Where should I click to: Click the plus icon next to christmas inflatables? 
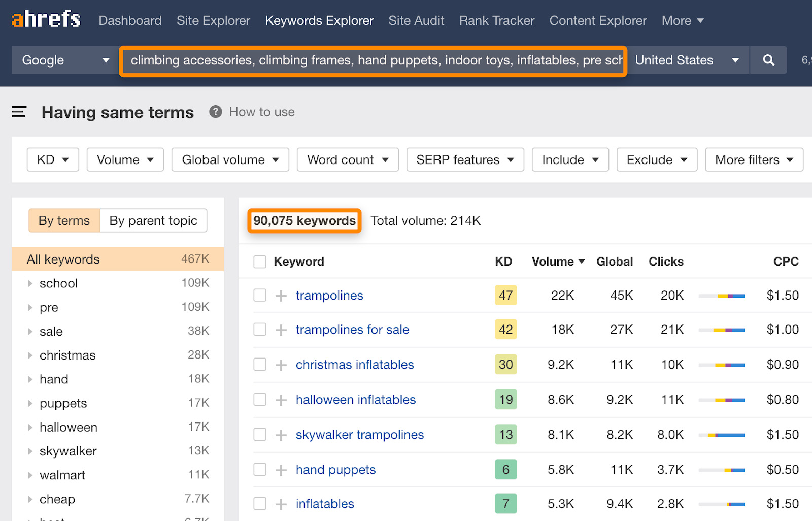click(x=280, y=364)
